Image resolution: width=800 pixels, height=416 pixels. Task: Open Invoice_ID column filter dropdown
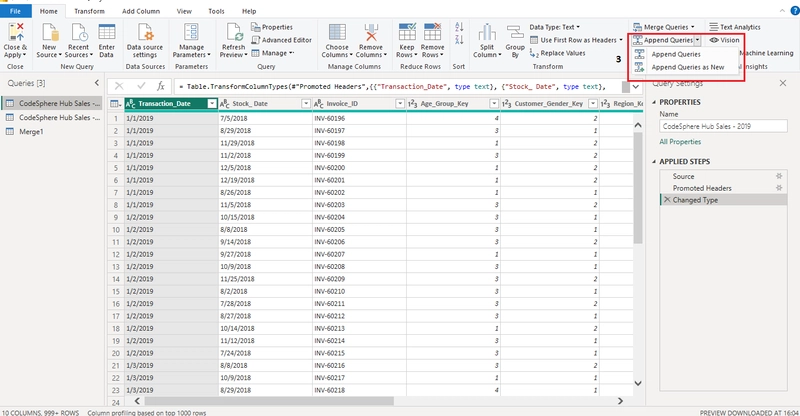(x=400, y=104)
